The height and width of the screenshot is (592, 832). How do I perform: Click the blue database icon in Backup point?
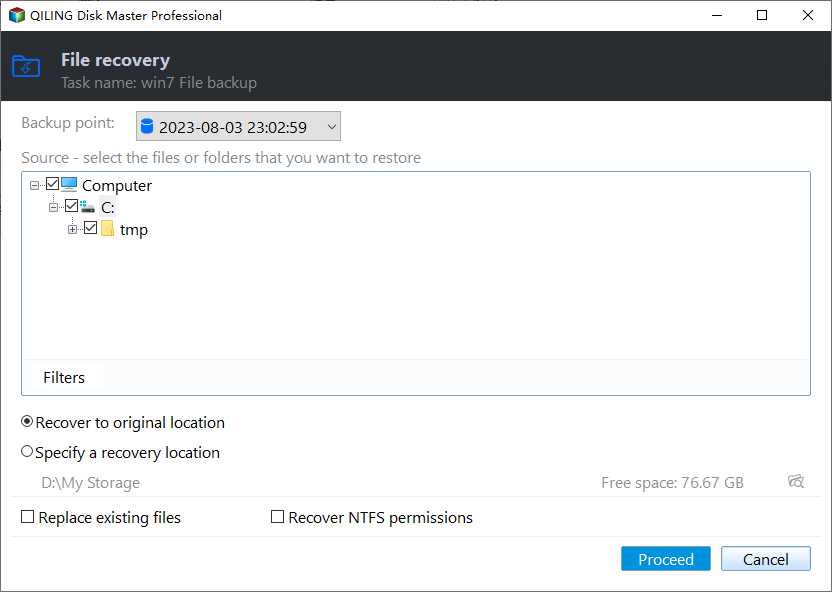click(146, 126)
